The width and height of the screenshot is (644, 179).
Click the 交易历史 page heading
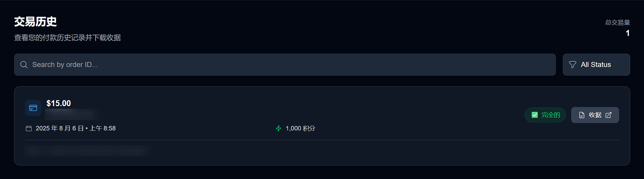tap(36, 22)
